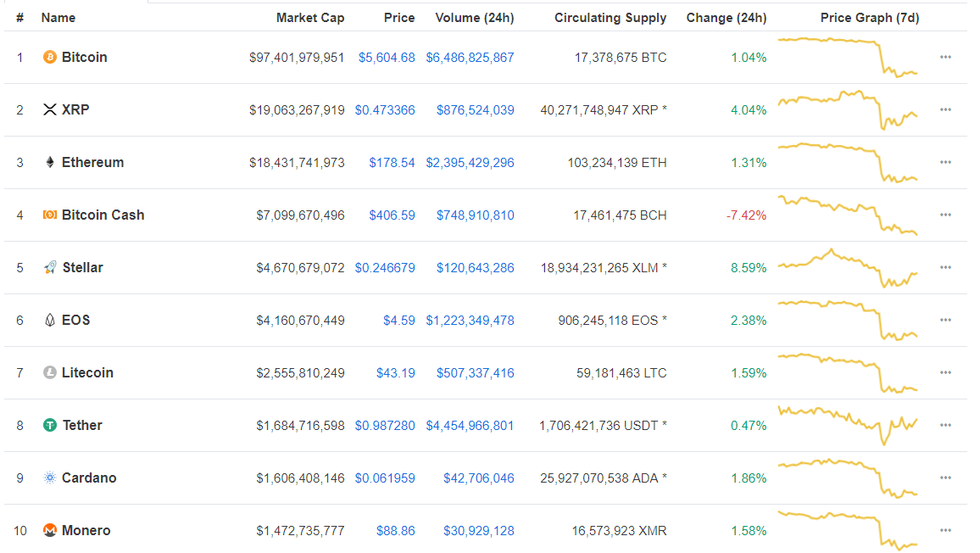
Task: Click Monero volume $30,929,128
Action: pos(479,530)
